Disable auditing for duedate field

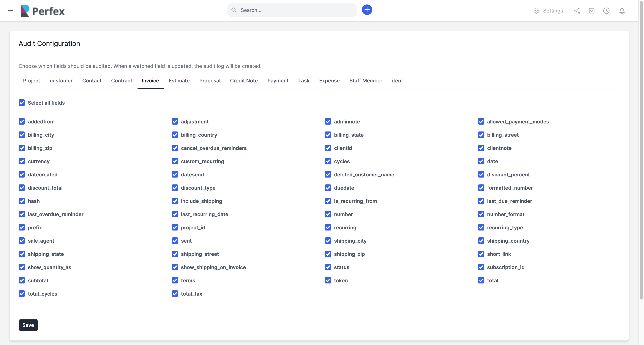click(x=328, y=188)
